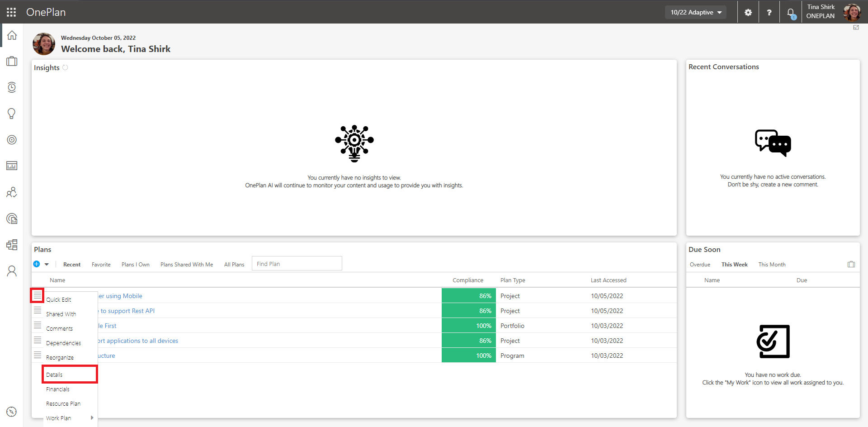The width and height of the screenshot is (868, 427).
Task: Choose Financials in the context menu
Action: click(x=58, y=389)
